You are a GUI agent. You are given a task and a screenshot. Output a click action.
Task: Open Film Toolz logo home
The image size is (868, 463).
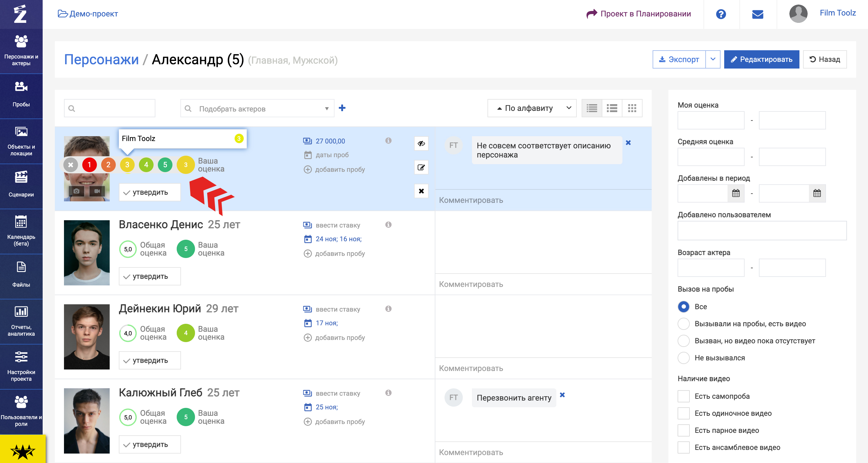tap(20, 14)
